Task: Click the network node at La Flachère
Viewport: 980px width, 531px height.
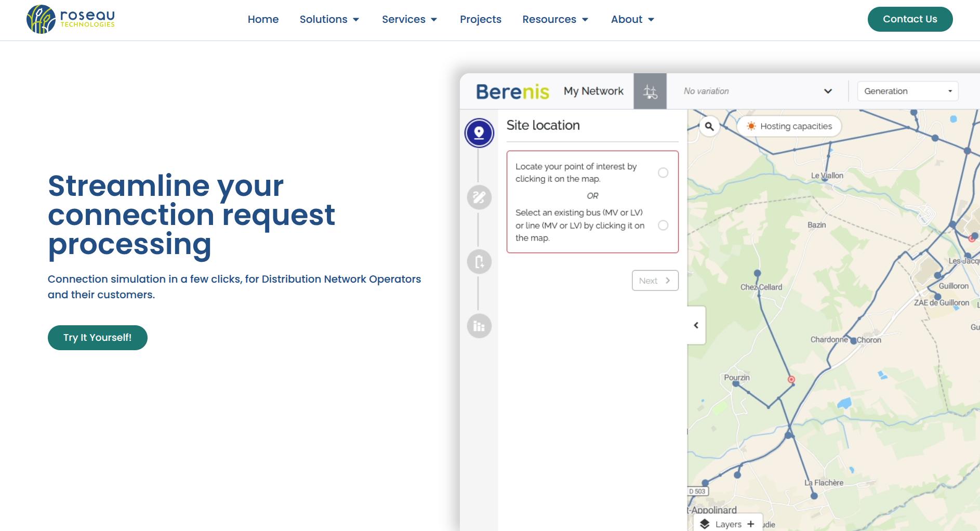Action: click(x=814, y=496)
